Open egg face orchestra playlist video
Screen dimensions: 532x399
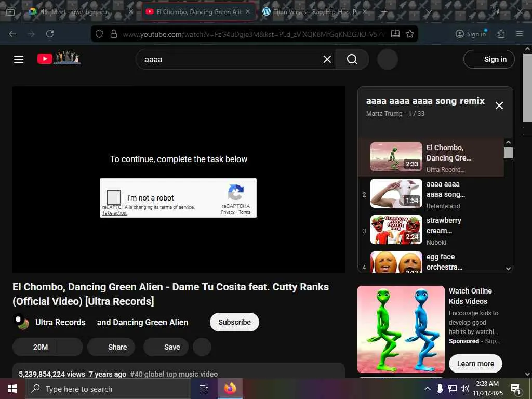pyautogui.click(x=396, y=262)
